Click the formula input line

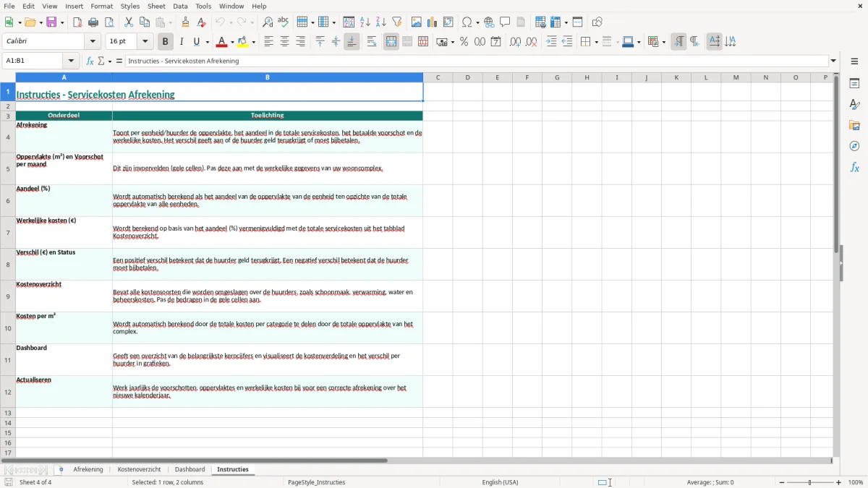click(477, 61)
